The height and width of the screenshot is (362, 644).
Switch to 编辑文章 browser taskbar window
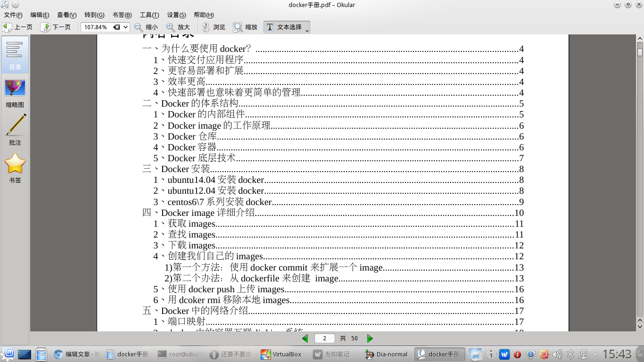pyautogui.click(x=76, y=354)
